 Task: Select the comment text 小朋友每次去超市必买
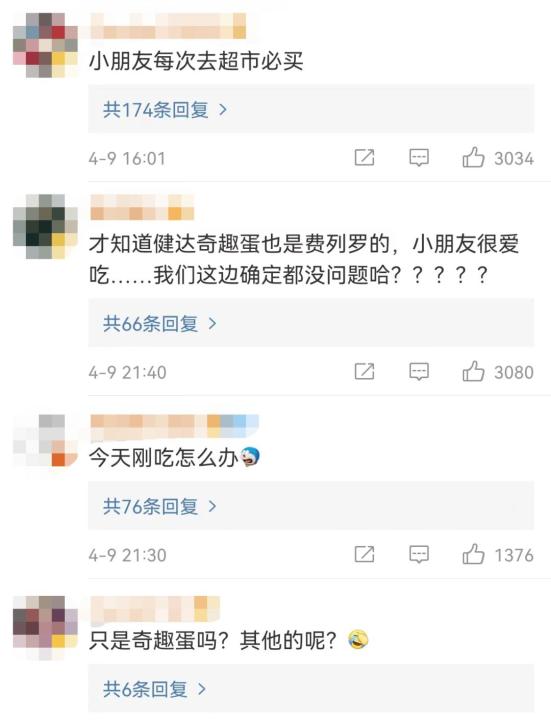pyautogui.click(x=196, y=61)
